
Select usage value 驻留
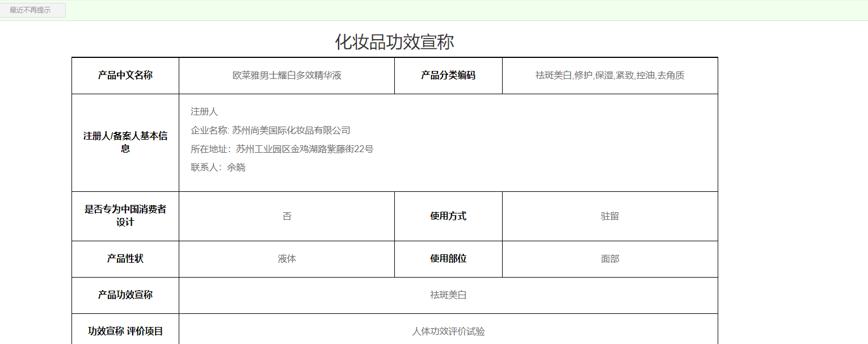coord(610,216)
